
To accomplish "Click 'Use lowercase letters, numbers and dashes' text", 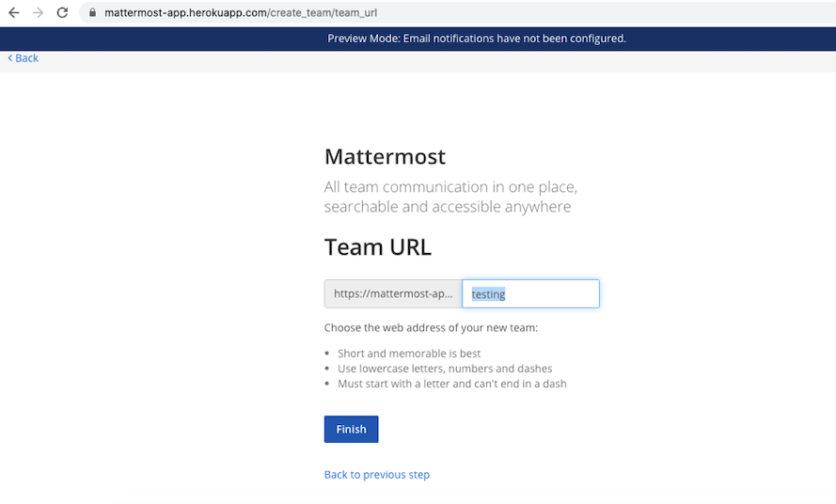I will point(445,369).
